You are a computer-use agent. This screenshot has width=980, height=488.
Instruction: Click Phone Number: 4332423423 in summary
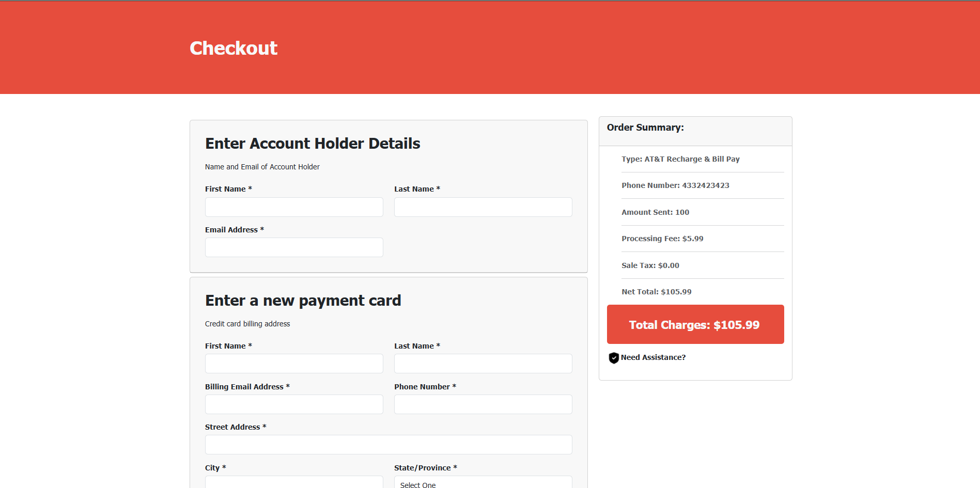675,185
